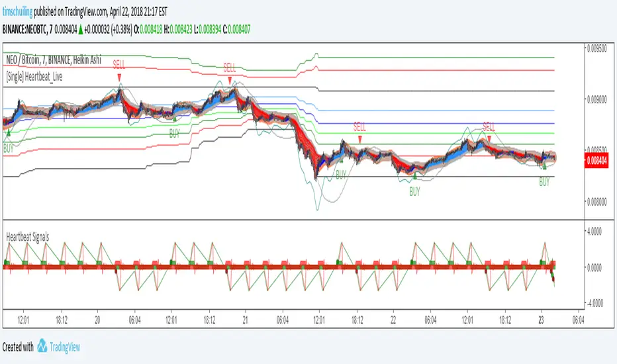Click the leftmost BUY label on chart
617x364 pixels.
pos(8,148)
